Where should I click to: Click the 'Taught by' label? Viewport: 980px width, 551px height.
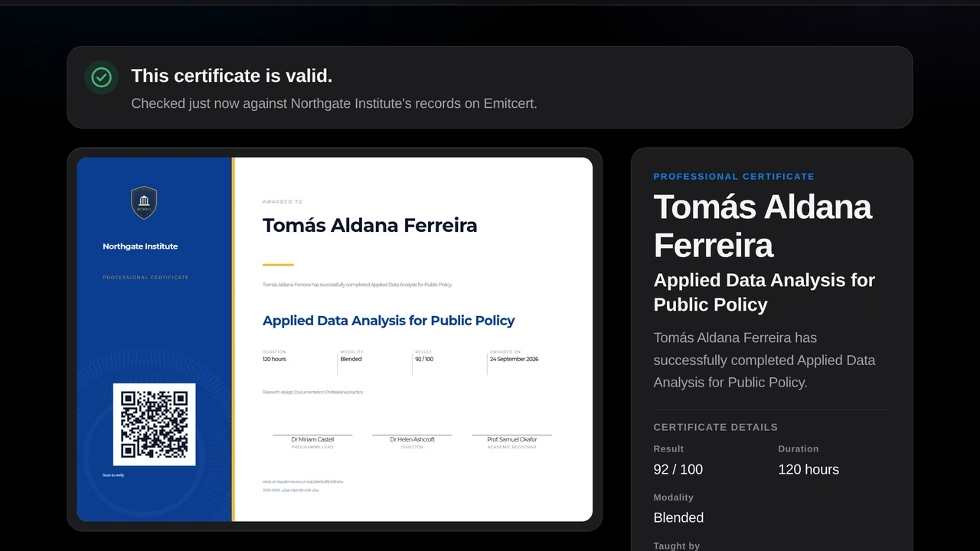[x=676, y=546]
